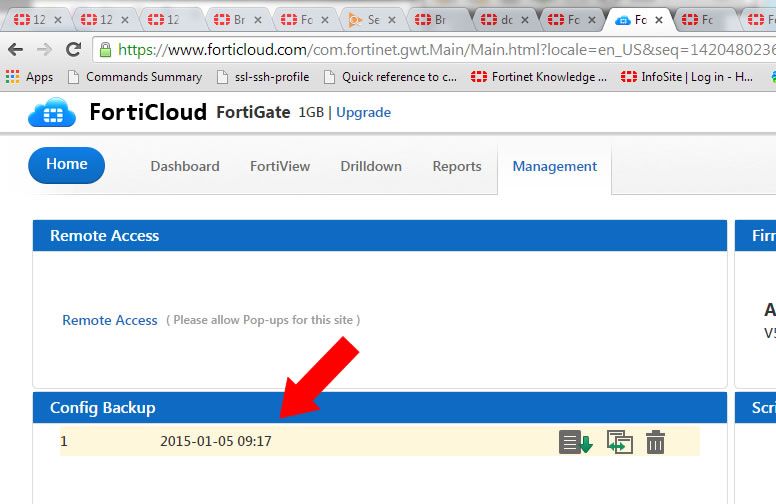Switch to the FortiView tab
776x504 pixels.
[280, 166]
